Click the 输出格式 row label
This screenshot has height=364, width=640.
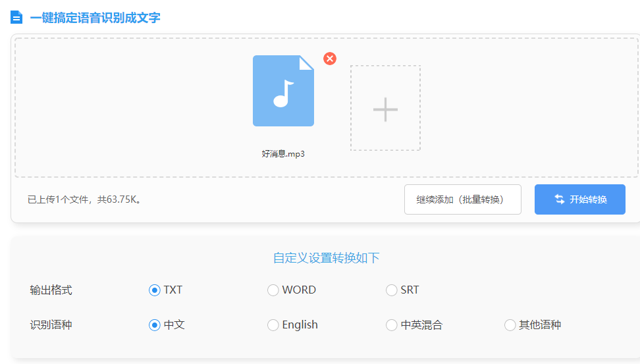click(51, 290)
